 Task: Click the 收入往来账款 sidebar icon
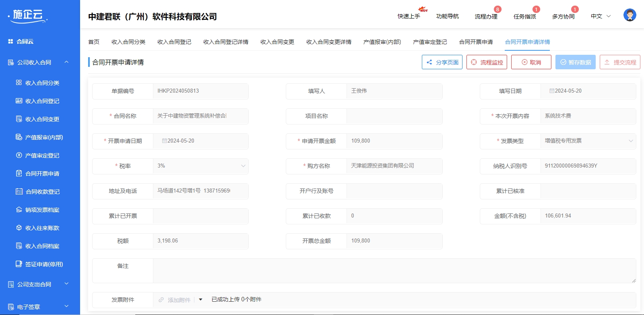point(19,228)
